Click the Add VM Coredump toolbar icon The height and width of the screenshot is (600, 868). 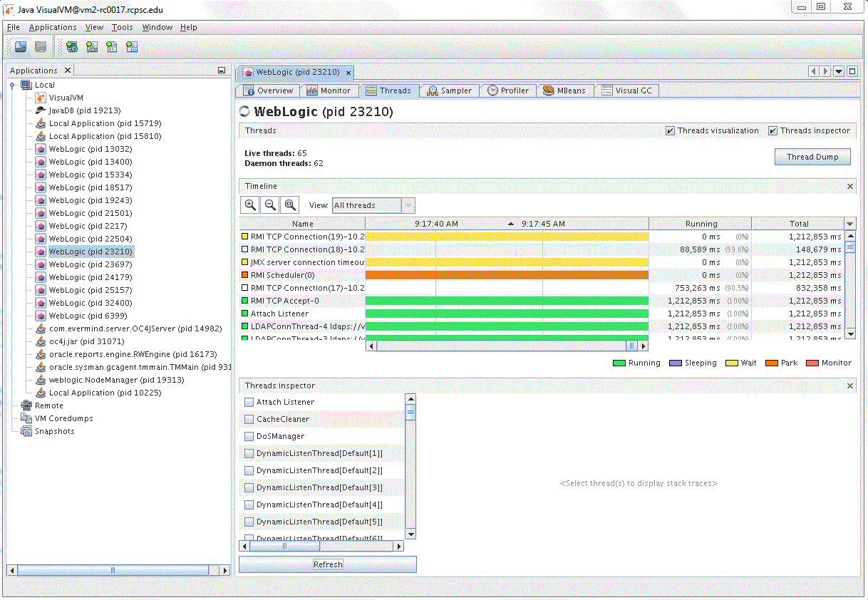pos(111,46)
